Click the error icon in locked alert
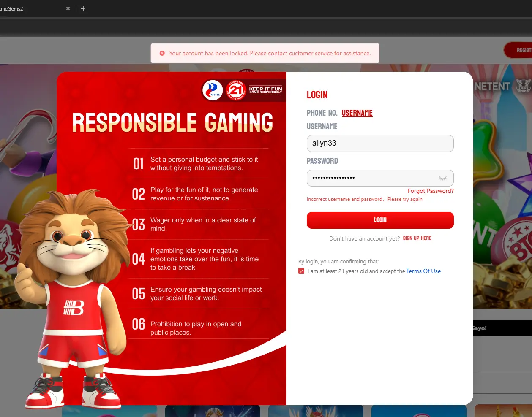Viewport: 532px width, 417px height. coord(162,53)
